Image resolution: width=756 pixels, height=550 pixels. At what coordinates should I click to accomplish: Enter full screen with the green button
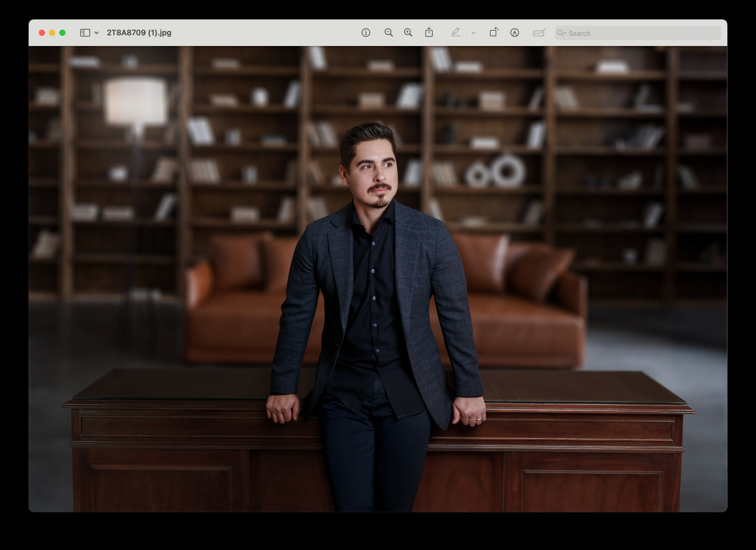[x=62, y=33]
